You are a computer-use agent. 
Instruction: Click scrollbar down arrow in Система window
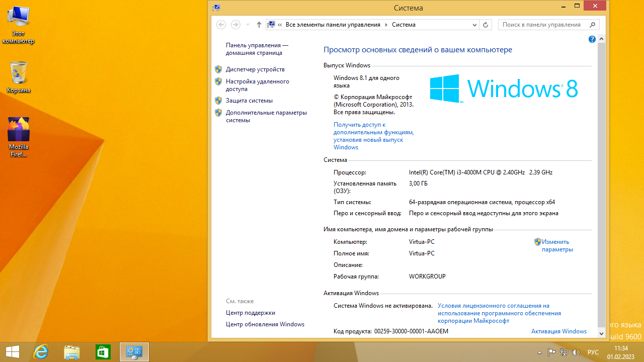602,333
